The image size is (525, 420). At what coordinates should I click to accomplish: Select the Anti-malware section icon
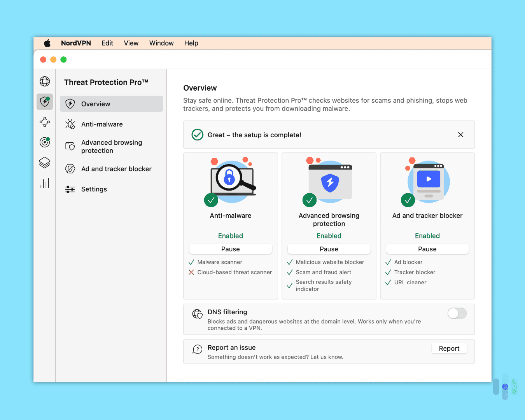[70, 124]
